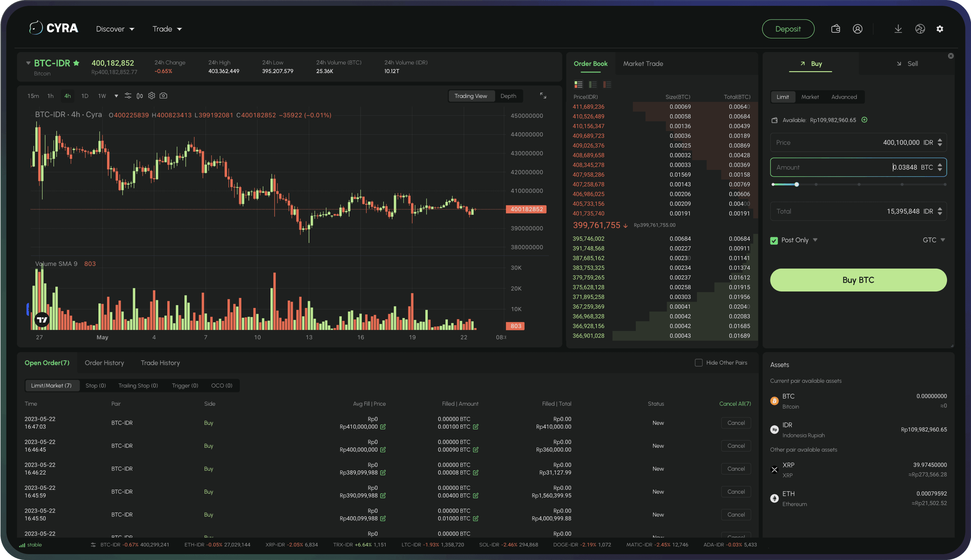Click ticker settings icon in bottom bar
This screenshot has height=560, width=971.
[x=93, y=545]
